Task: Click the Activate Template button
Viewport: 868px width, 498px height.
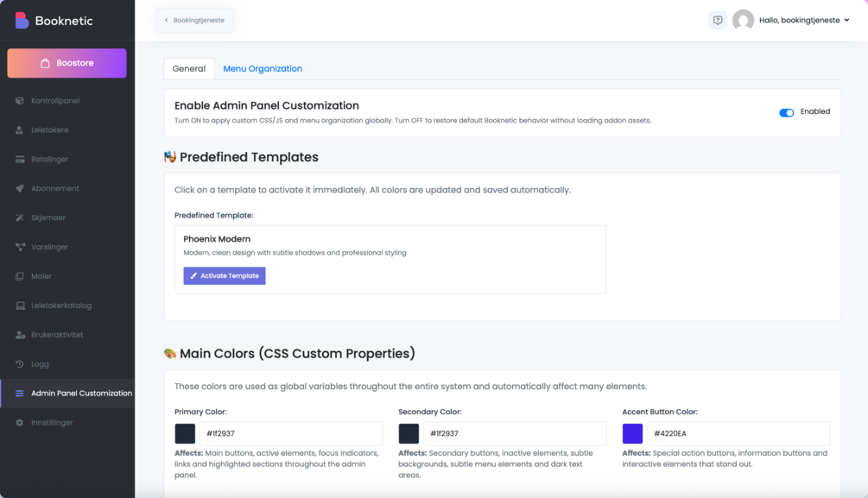Action: click(x=225, y=276)
